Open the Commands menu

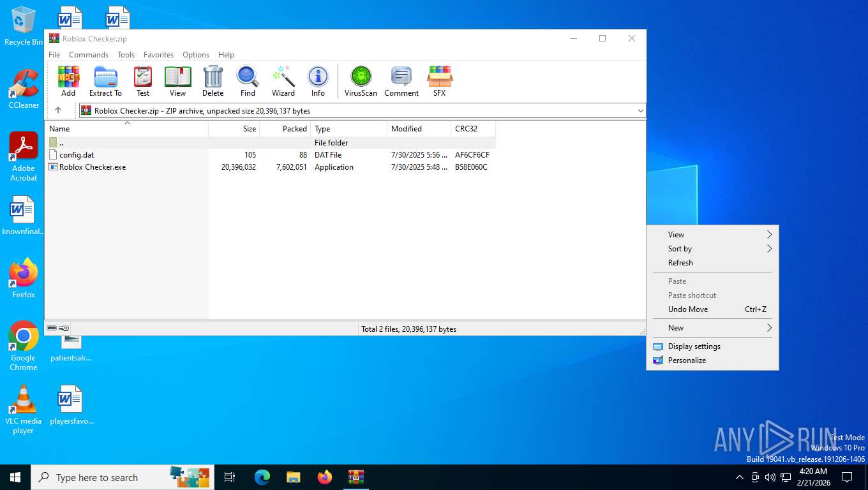click(x=89, y=55)
